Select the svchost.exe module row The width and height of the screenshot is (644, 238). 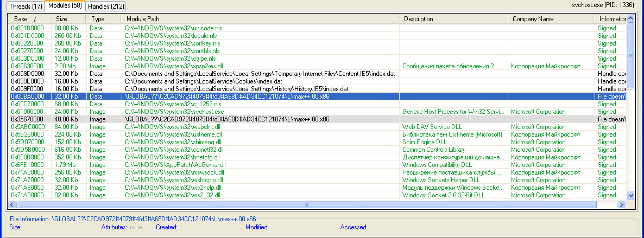[x=174, y=112]
